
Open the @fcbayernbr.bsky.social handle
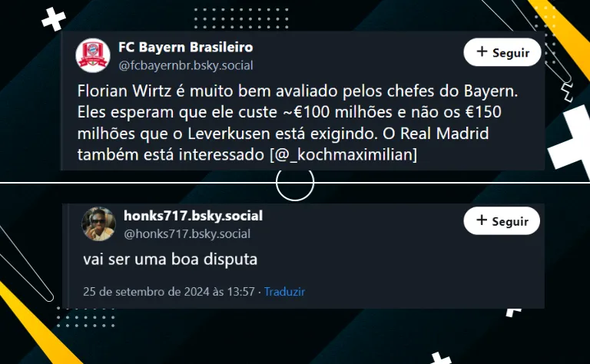click(x=185, y=65)
